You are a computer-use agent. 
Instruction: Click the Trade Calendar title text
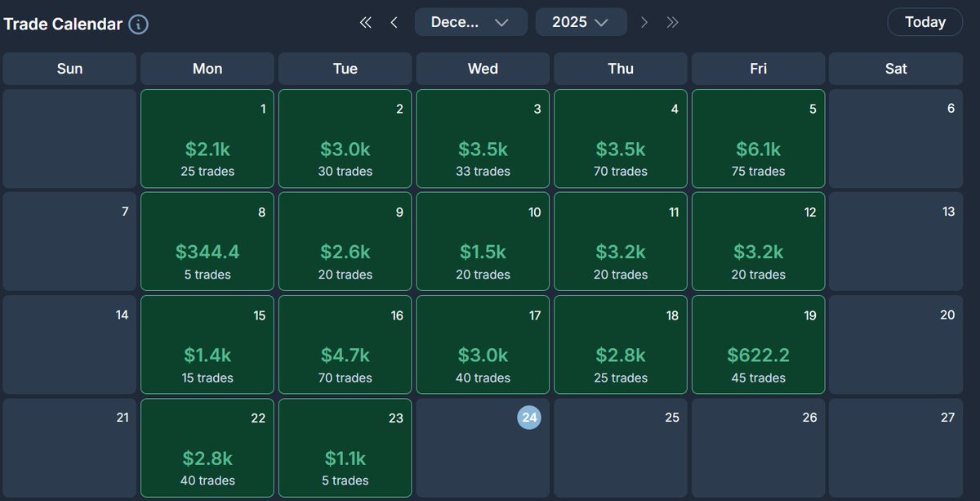click(63, 25)
